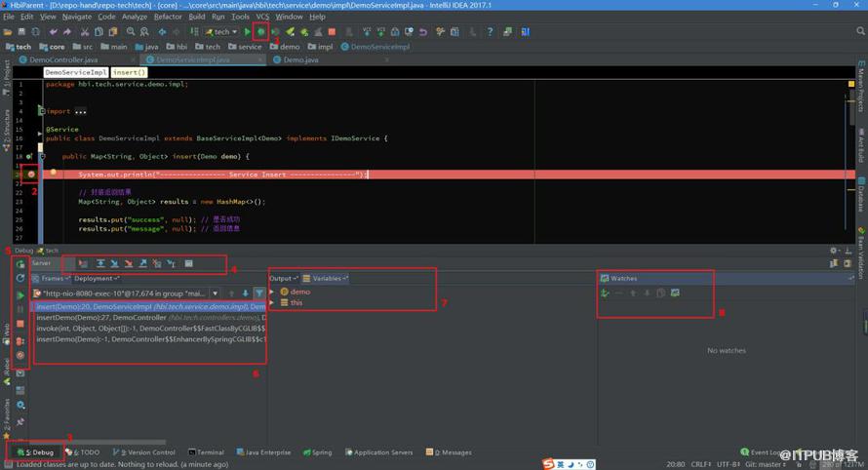Open the 6: TODO tool window tab

(83, 452)
